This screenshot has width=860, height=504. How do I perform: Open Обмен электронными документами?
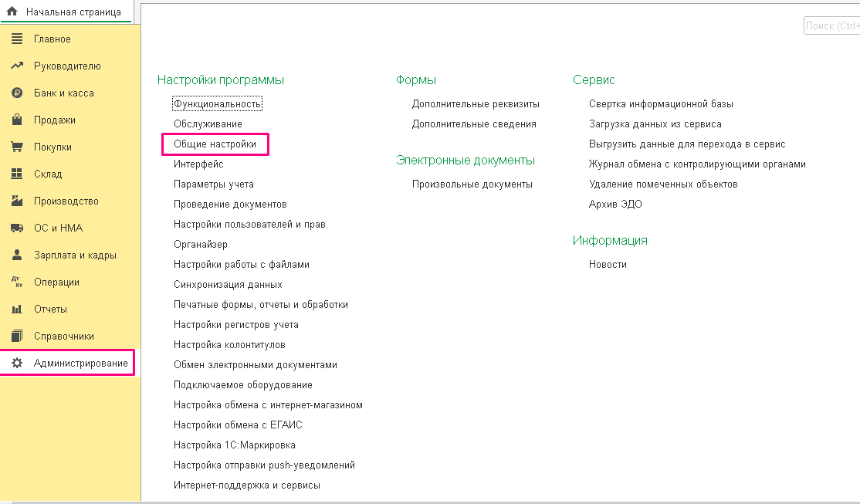click(256, 365)
